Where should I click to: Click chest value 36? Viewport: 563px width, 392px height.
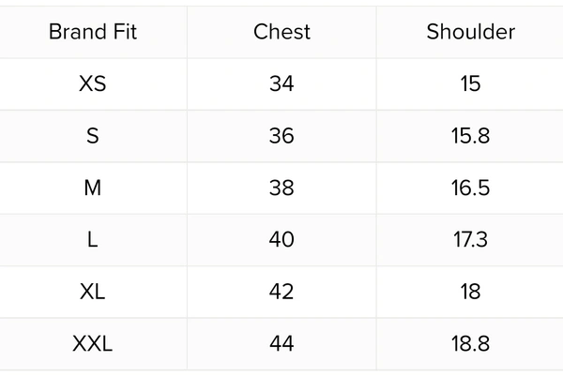(281, 136)
